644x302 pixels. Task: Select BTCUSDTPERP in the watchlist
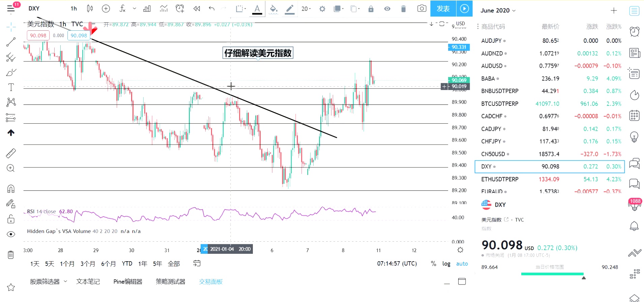coord(500,104)
